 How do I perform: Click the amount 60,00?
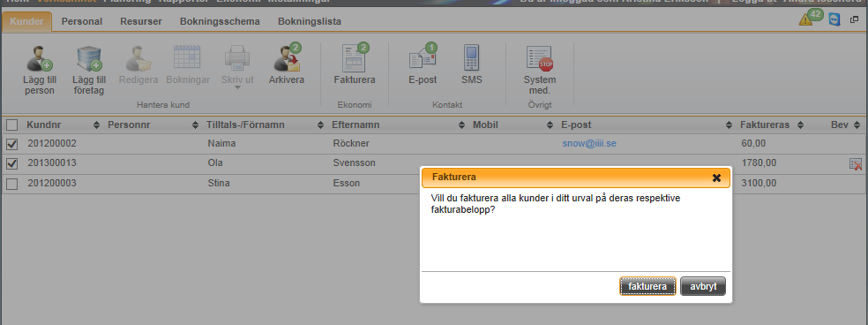pyautogui.click(x=753, y=144)
